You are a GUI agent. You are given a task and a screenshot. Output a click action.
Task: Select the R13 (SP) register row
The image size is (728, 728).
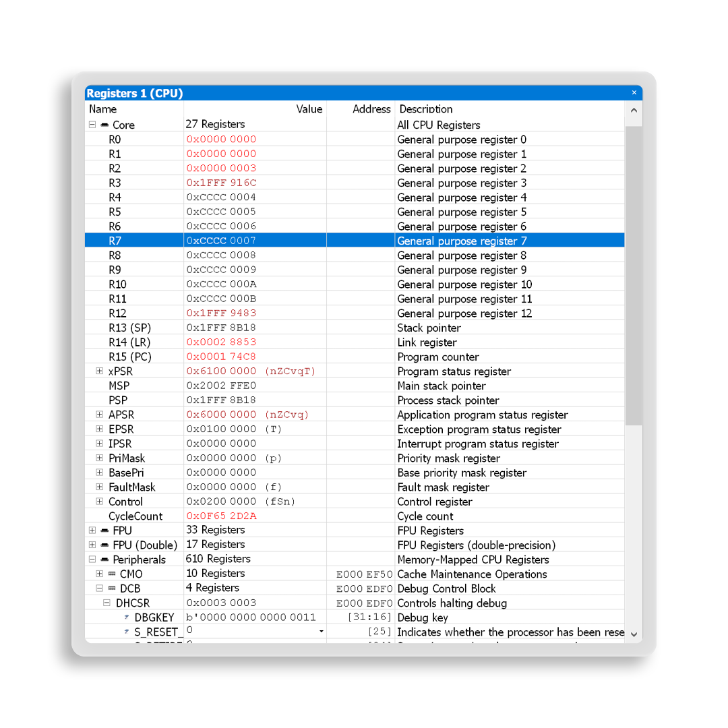pos(129,328)
